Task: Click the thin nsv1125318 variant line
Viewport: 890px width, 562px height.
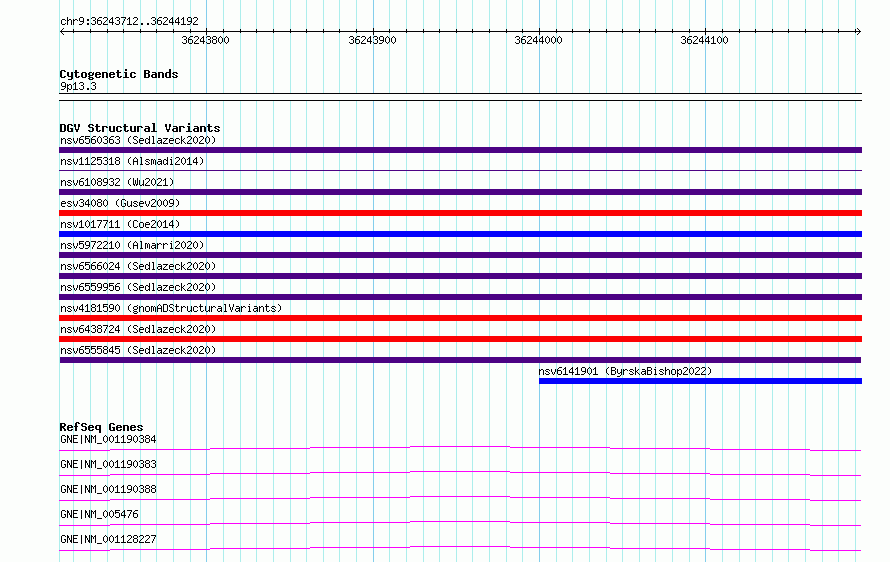Action: click(460, 170)
